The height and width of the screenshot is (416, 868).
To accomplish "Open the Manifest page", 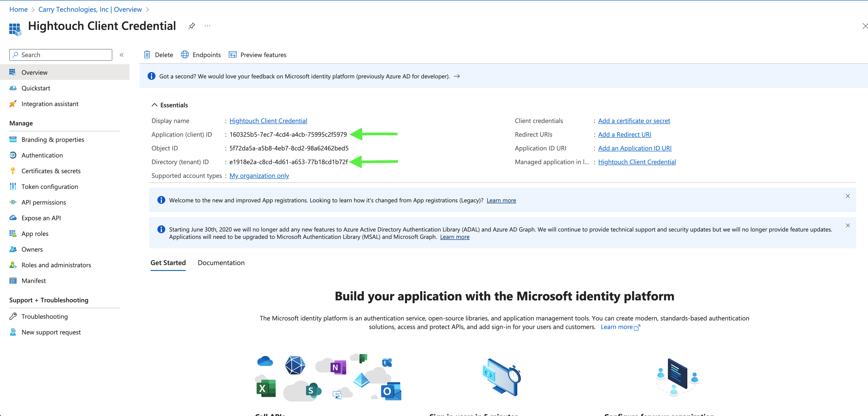I will (65, 280).
